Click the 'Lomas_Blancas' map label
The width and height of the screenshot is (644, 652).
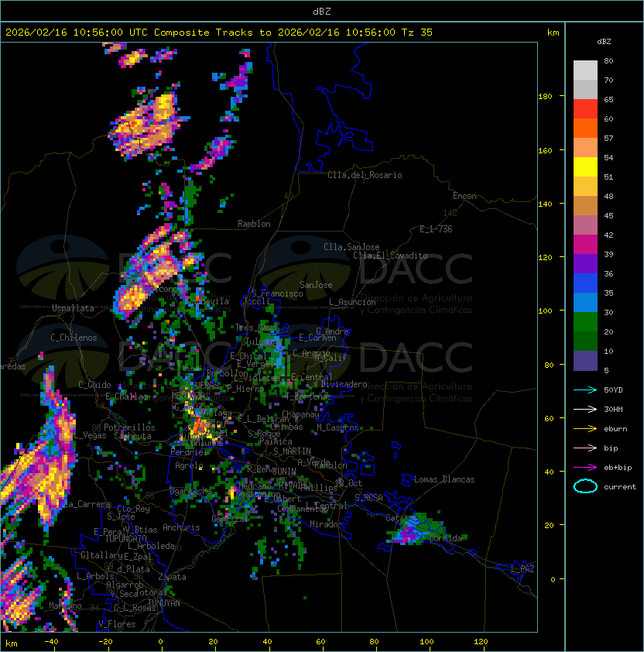pyautogui.click(x=444, y=479)
